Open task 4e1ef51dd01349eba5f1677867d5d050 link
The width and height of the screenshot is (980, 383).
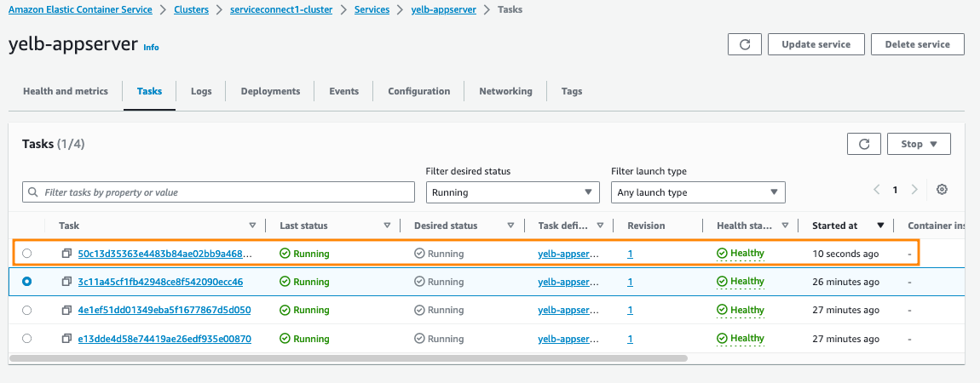164,310
